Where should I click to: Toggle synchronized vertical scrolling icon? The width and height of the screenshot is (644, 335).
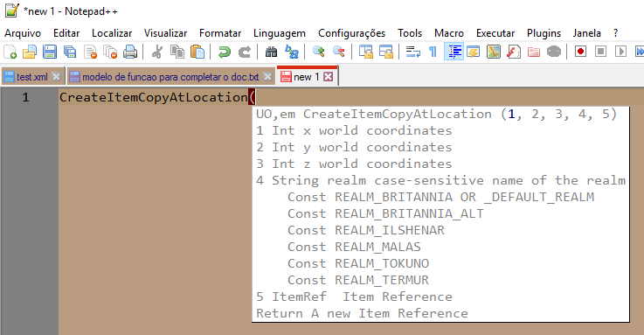pos(365,52)
